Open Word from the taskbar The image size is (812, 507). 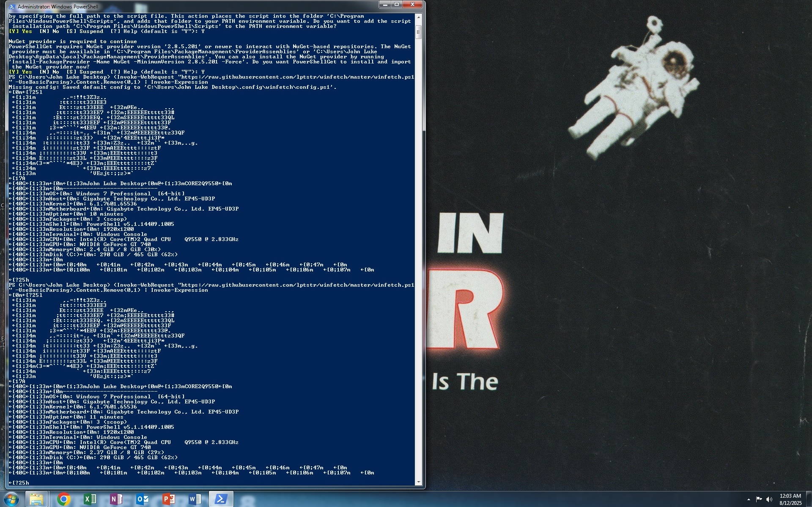195,499
